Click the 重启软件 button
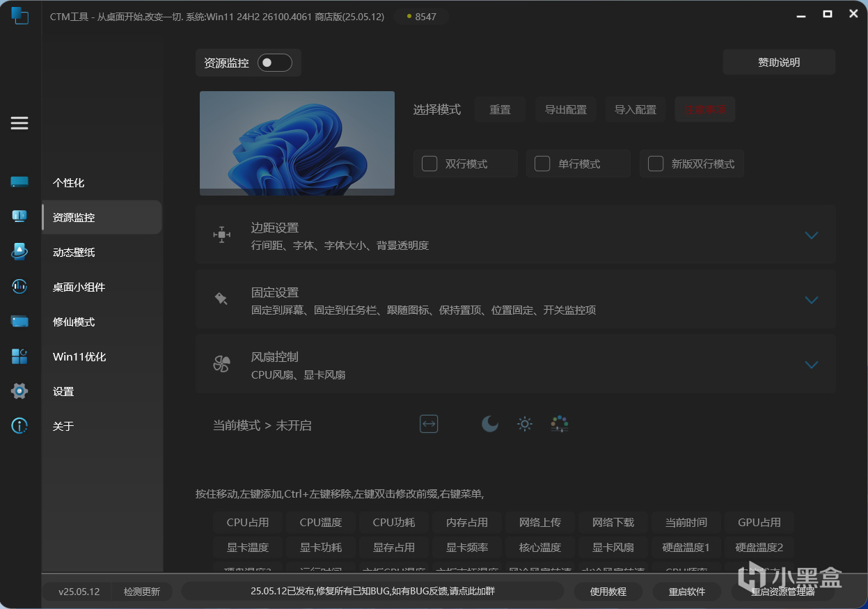The height and width of the screenshot is (609, 868). click(687, 592)
